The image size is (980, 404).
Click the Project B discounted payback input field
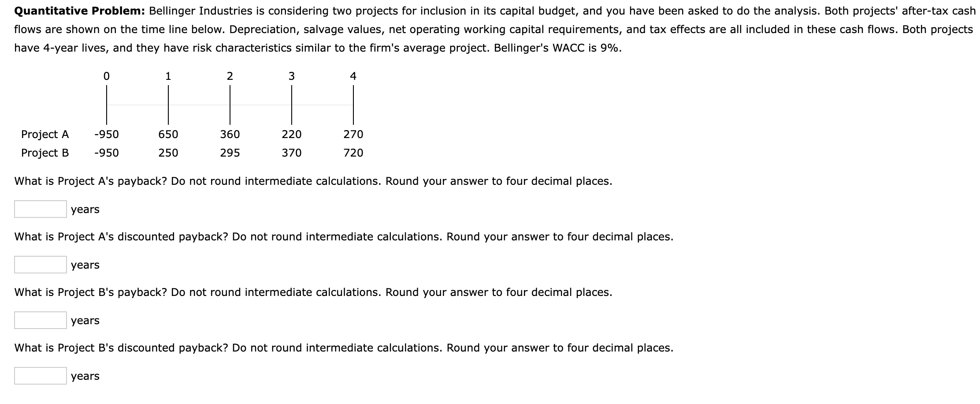click(40, 376)
